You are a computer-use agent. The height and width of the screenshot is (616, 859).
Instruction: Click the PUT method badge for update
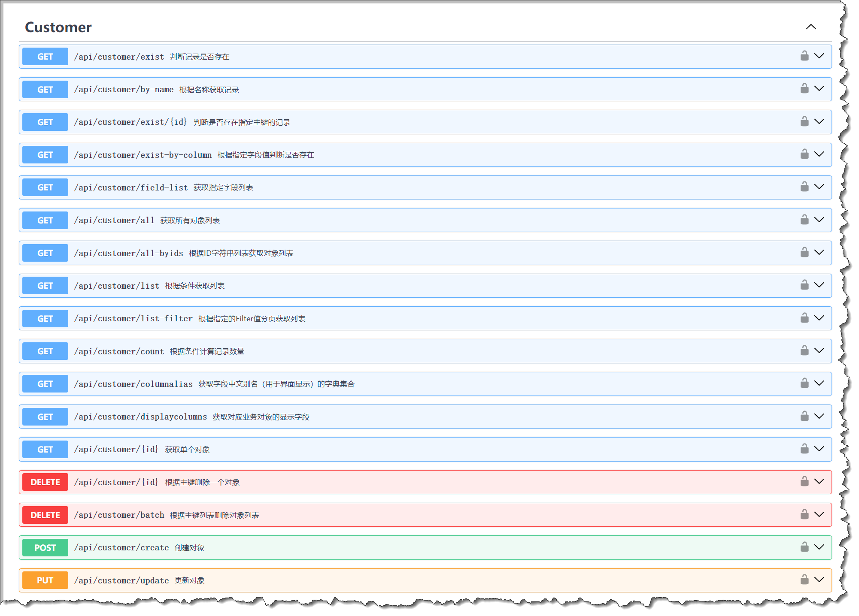pos(45,580)
